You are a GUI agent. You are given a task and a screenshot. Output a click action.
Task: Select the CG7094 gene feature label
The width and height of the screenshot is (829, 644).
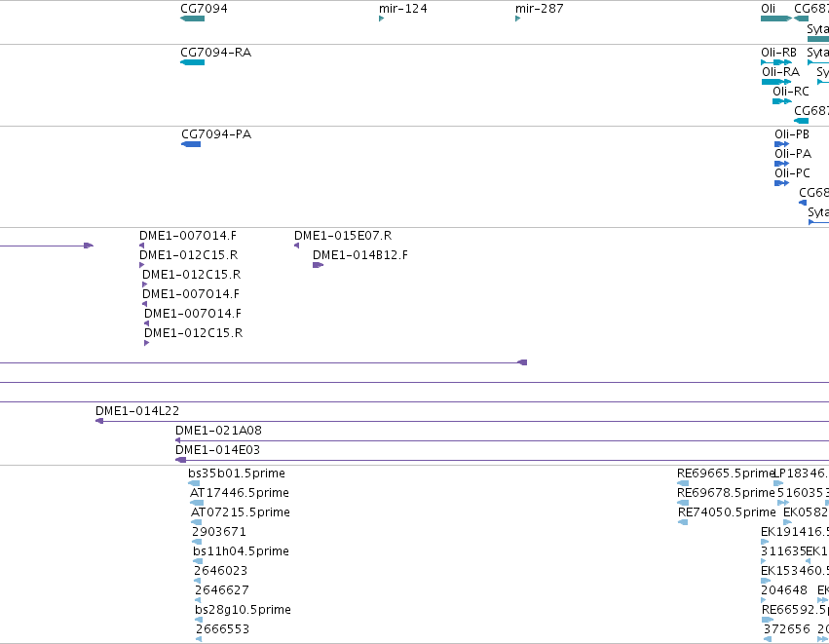204,9
